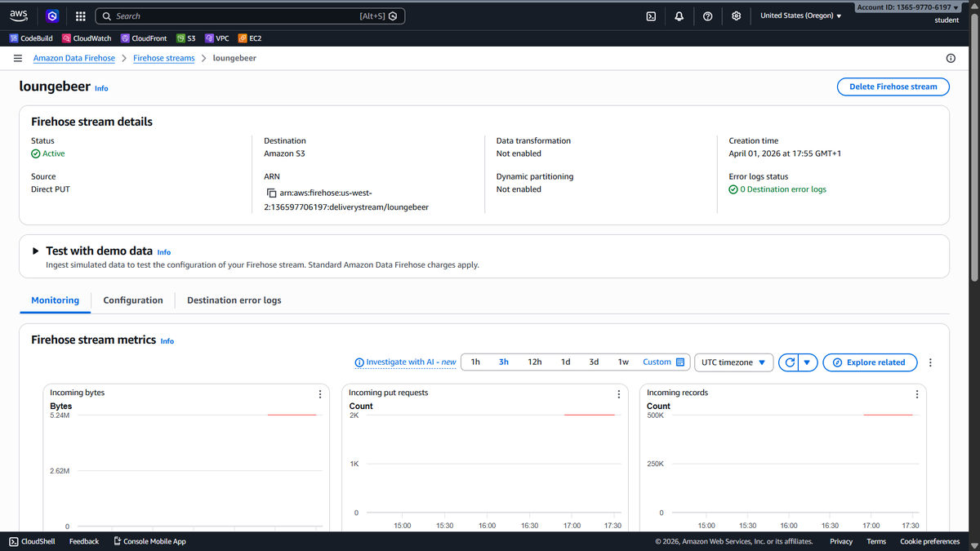Click the metrics refresh icon

[789, 362]
